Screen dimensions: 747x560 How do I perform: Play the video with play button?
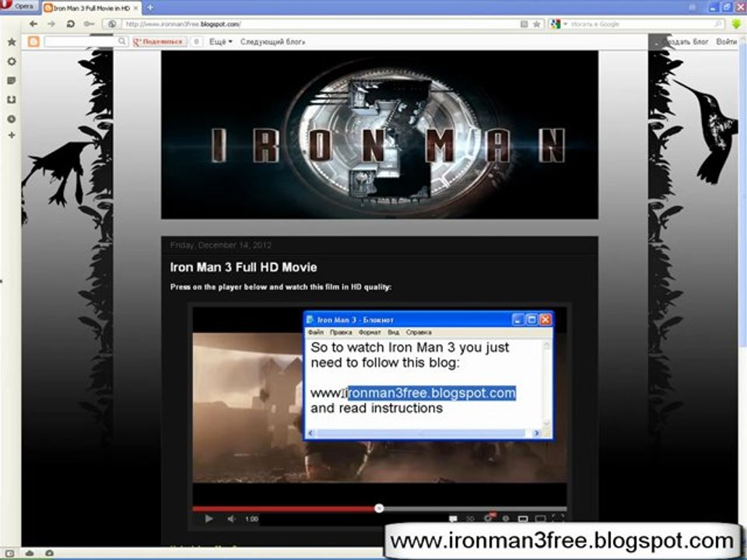(209, 519)
